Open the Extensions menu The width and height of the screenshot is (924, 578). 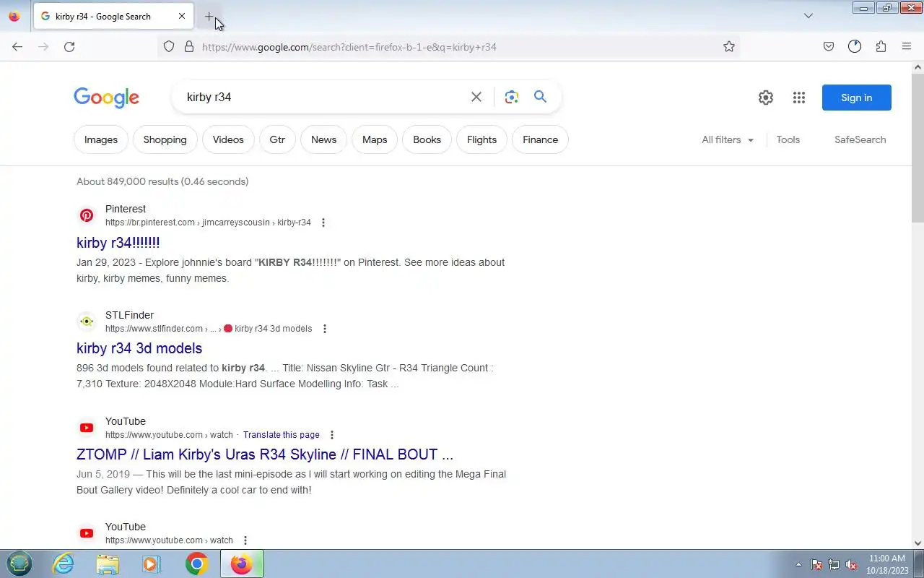pyautogui.click(x=881, y=47)
